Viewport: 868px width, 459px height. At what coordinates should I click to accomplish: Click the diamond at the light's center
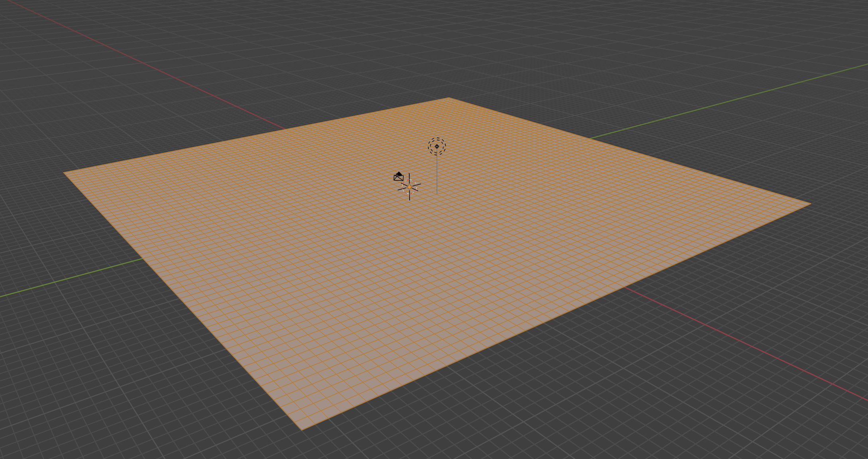coord(437,145)
